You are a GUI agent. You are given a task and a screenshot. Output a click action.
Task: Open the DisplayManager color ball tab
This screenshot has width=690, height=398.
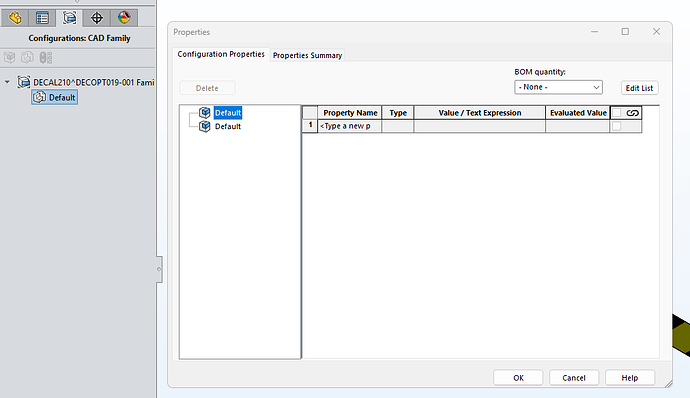(x=124, y=18)
